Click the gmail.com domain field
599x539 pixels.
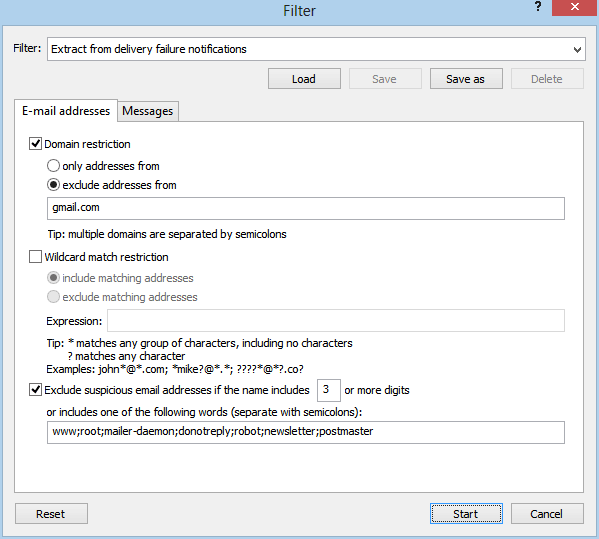coord(306,208)
